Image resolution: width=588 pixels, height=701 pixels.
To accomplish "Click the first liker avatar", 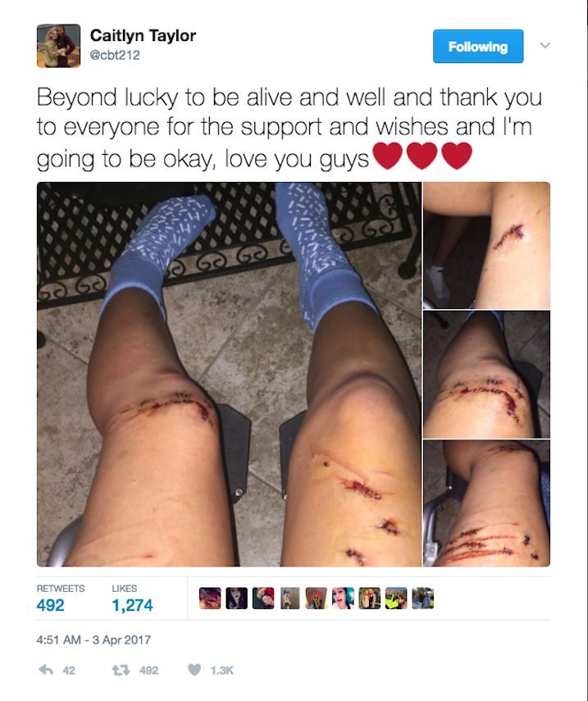I will pyautogui.click(x=210, y=599).
